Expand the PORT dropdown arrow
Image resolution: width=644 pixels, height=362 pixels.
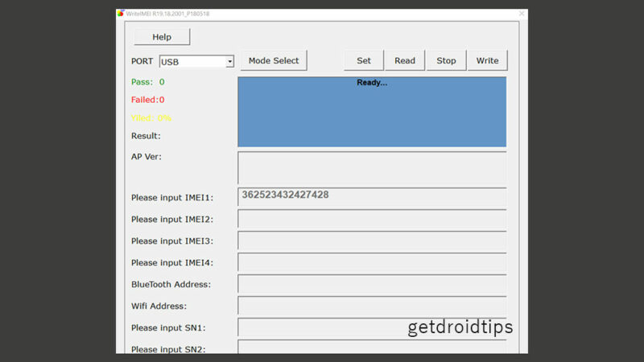[229, 62]
